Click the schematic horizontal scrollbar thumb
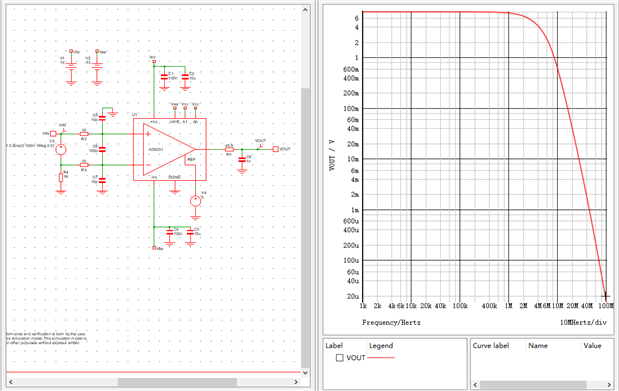This screenshot has width=619, height=391. pyautogui.click(x=177, y=382)
